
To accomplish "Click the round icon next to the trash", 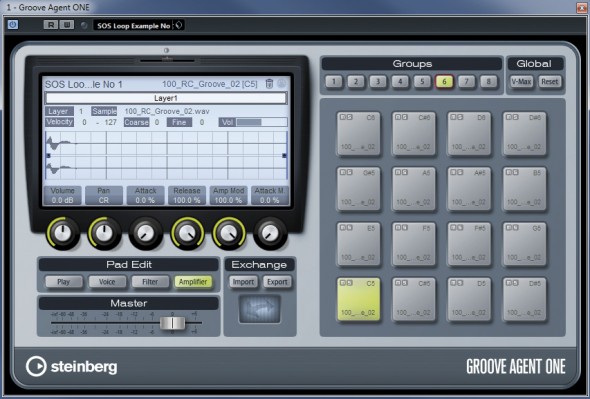I will point(281,83).
